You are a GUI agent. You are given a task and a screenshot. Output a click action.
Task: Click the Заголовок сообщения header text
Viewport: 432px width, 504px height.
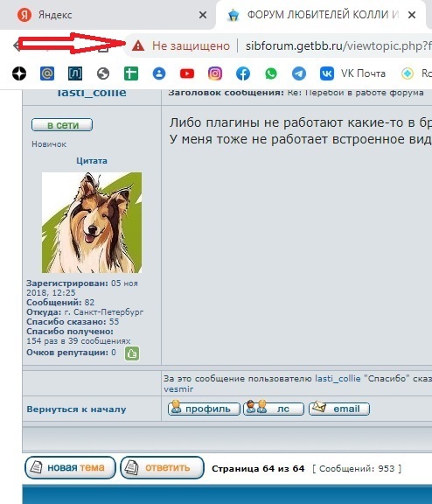(226, 93)
